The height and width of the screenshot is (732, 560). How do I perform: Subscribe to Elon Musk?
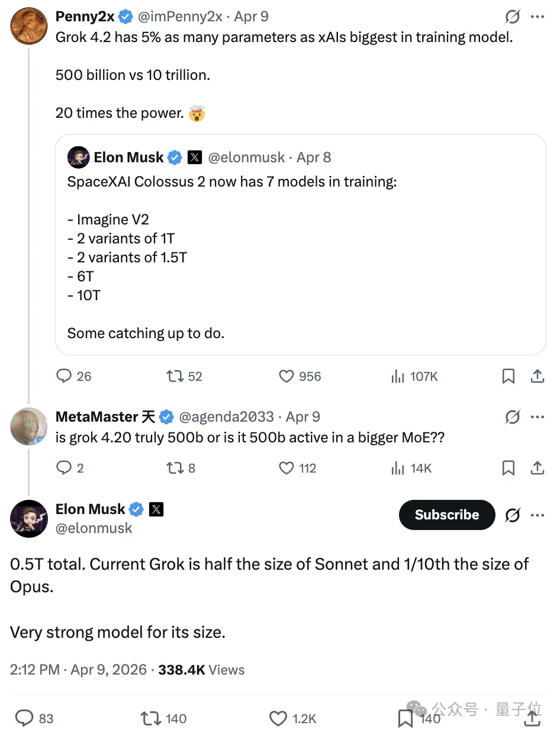point(447,515)
